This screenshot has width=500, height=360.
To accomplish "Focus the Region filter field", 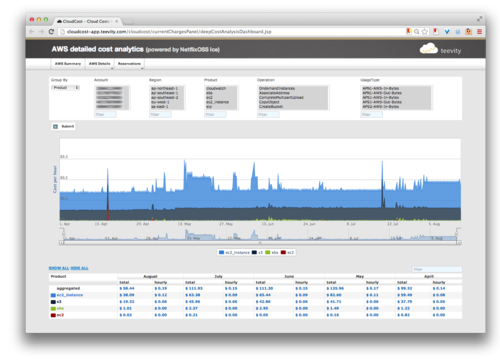I will [x=160, y=114].
